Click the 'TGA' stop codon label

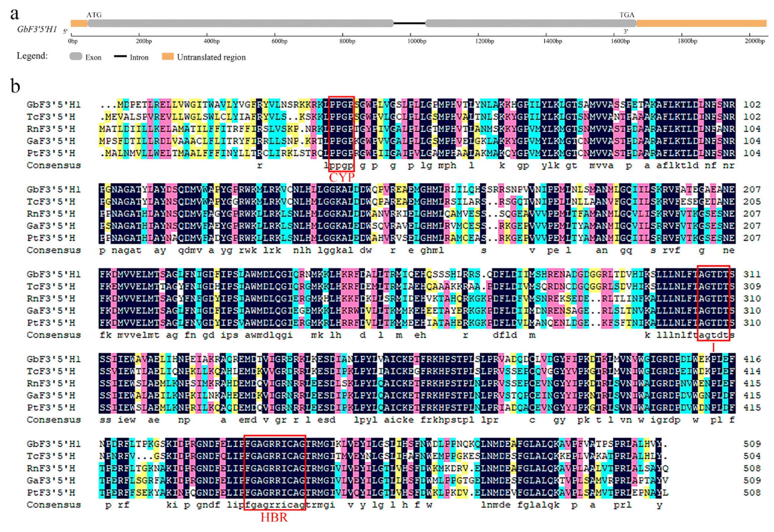click(x=627, y=15)
